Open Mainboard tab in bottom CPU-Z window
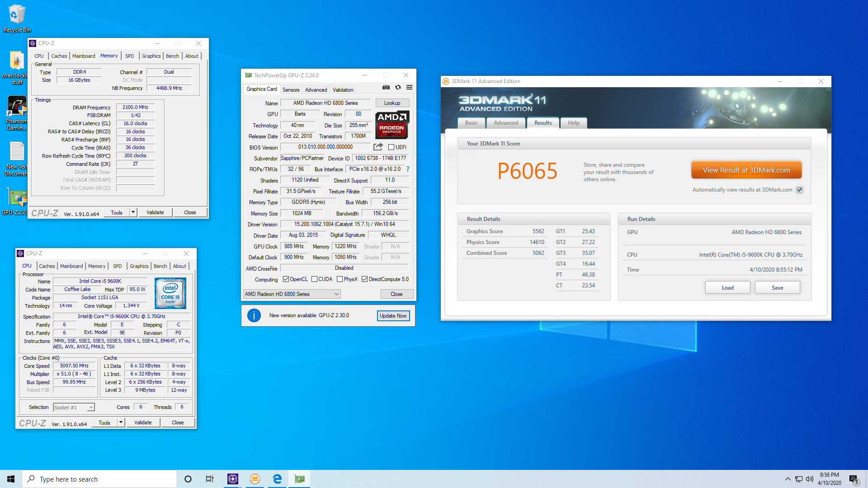868x488 pixels. (x=71, y=266)
